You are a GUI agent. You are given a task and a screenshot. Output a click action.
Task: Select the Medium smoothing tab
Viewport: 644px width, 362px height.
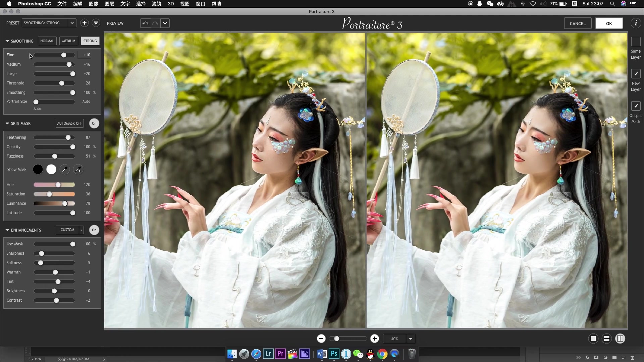pos(68,41)
